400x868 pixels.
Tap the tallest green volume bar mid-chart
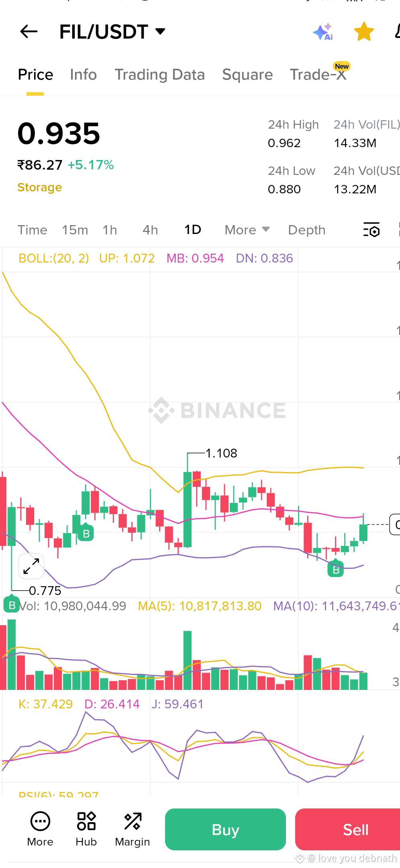188,660
